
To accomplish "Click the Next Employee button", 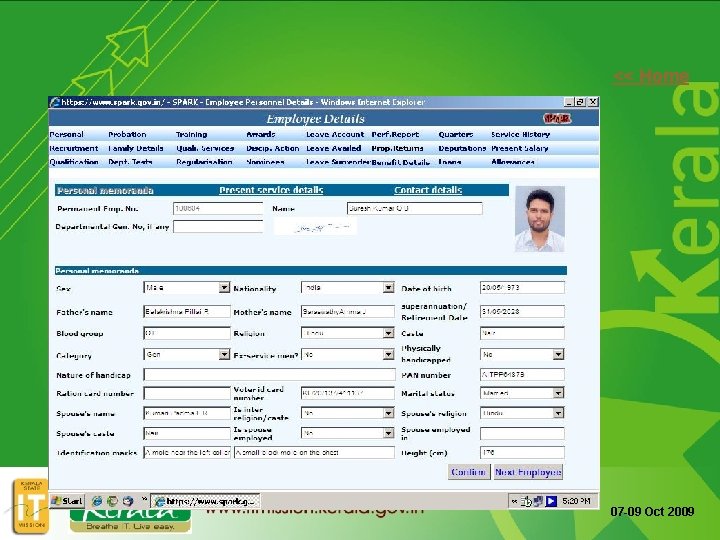I will (528, 472).
